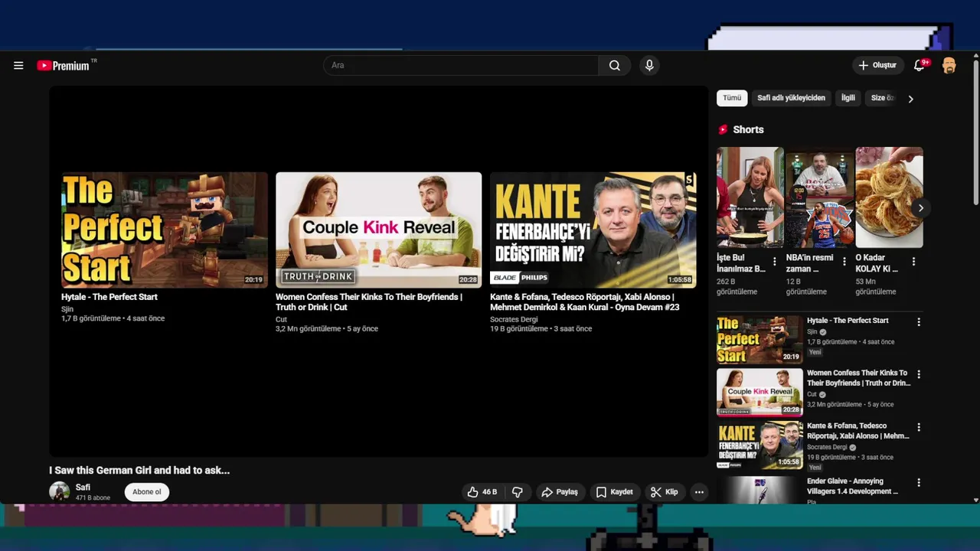980x551 pixels.
Task: Open sidebar Hytale video thumbnail
Action: [759, 340]
